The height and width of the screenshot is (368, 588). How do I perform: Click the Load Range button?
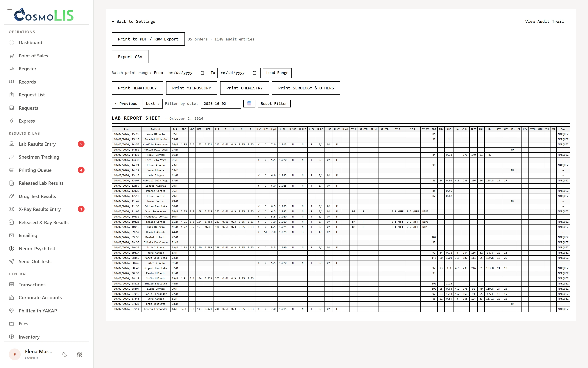pos(277,73)
